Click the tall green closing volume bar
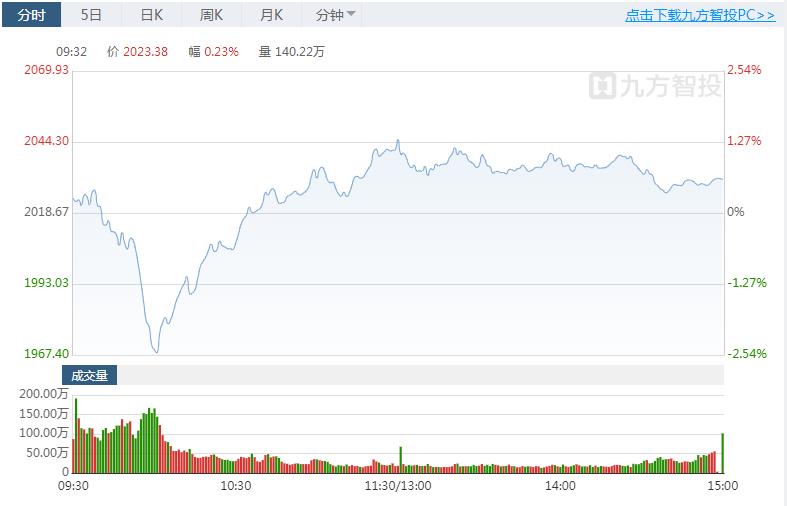Image resolution: width=787 pixels, height=506 pixels. 722,452
